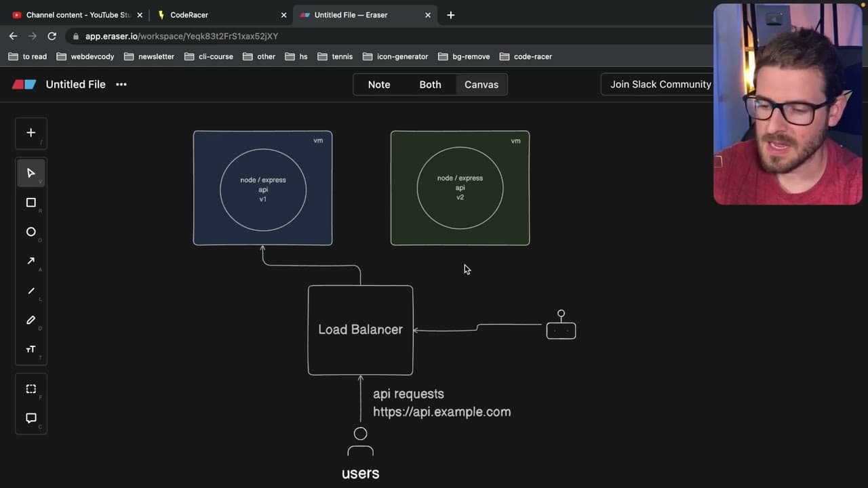This screenshot has width=868, height=488.
Task: Open the CodeRacer browser tab
Action: 222,15
